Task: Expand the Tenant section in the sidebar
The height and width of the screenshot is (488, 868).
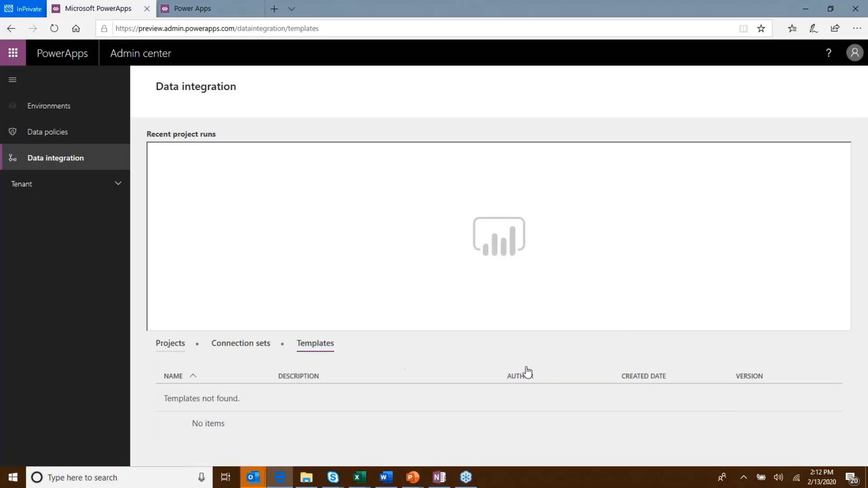Action: (x=118, y=183)
